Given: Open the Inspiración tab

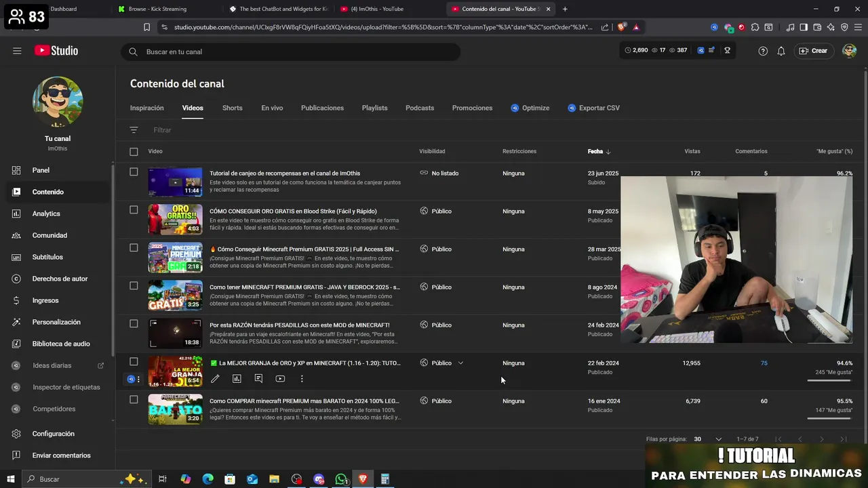Looking at the screenshot, I should [x=147, y=108].
